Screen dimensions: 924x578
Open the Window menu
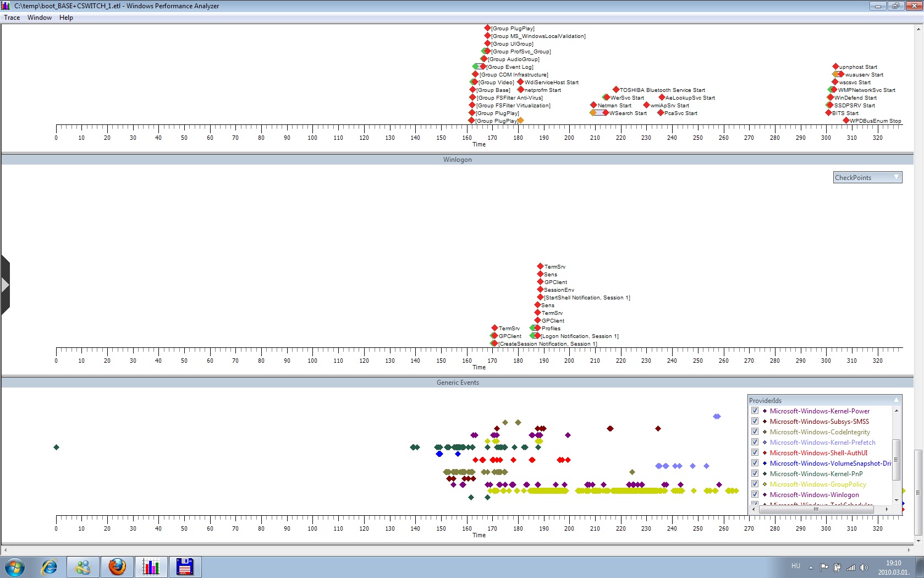(40, 18)
